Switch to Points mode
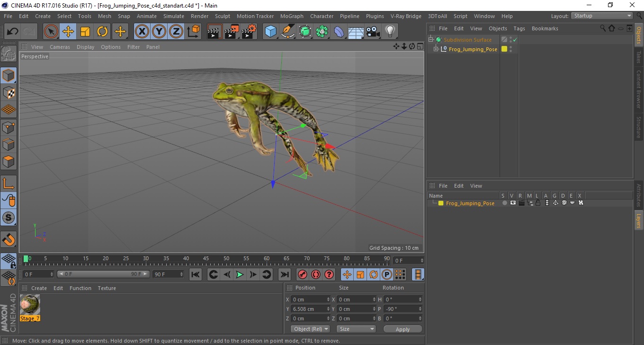The height and width of the screenshot is (345, 644). pyautogui.click(x=9, y=127)
